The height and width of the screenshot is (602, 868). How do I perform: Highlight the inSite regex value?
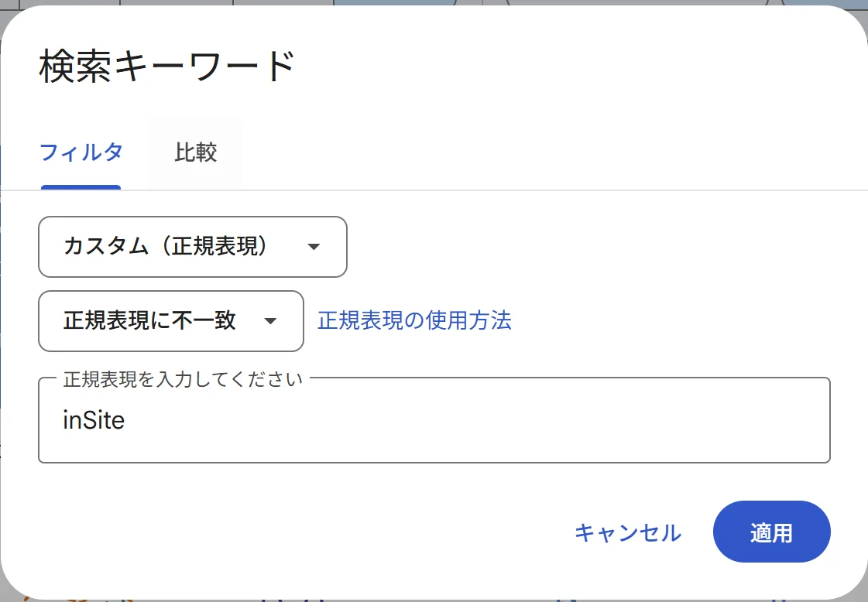coord(94,420)
